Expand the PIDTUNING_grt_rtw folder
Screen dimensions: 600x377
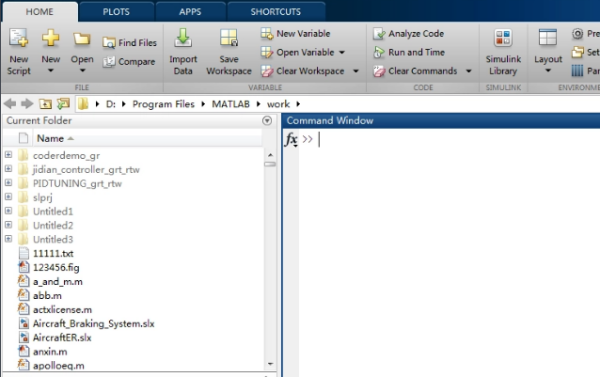point(8,183)
